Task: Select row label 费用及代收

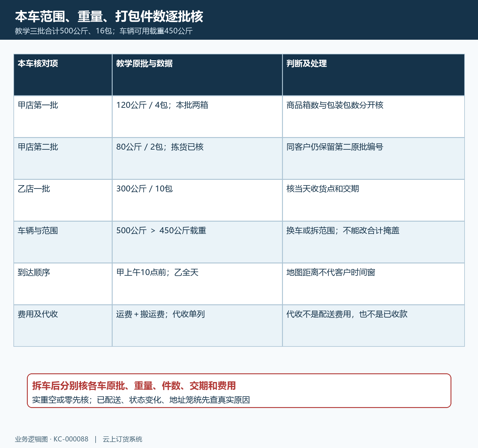Action: tap(38, 314)
